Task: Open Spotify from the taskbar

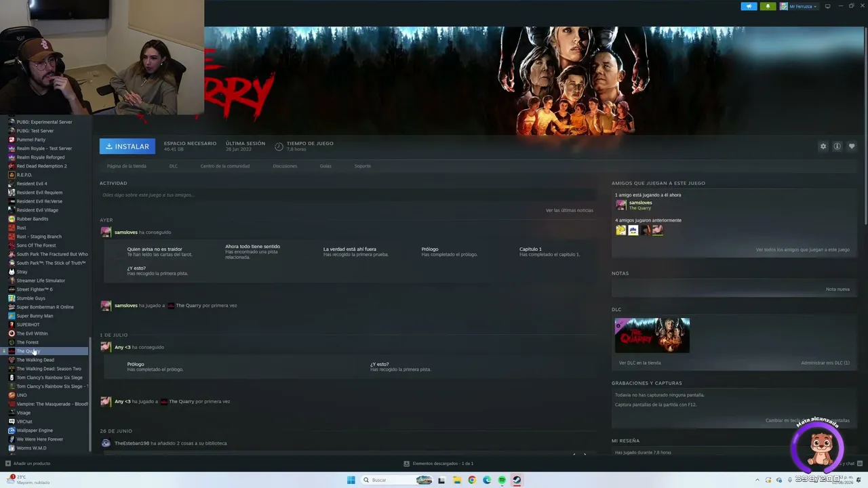Action: [x=502, y=480]
